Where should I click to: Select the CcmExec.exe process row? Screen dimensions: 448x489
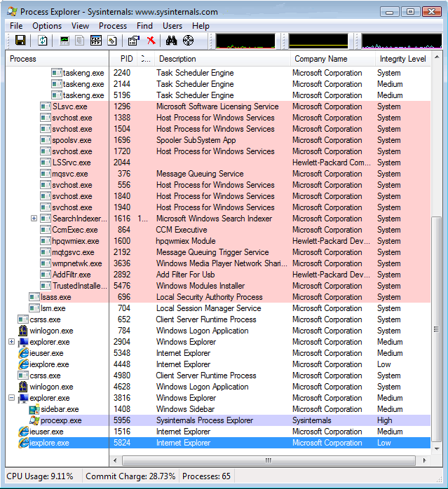[x=218, y=230]
